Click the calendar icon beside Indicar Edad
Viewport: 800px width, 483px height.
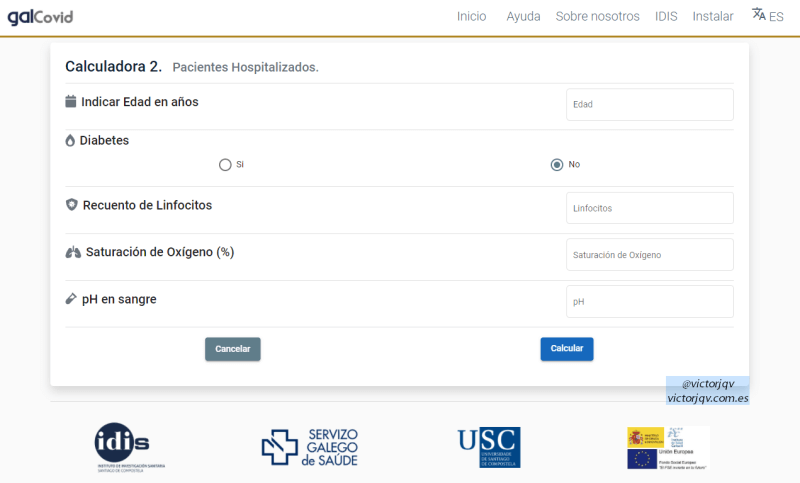click(70, 101)
